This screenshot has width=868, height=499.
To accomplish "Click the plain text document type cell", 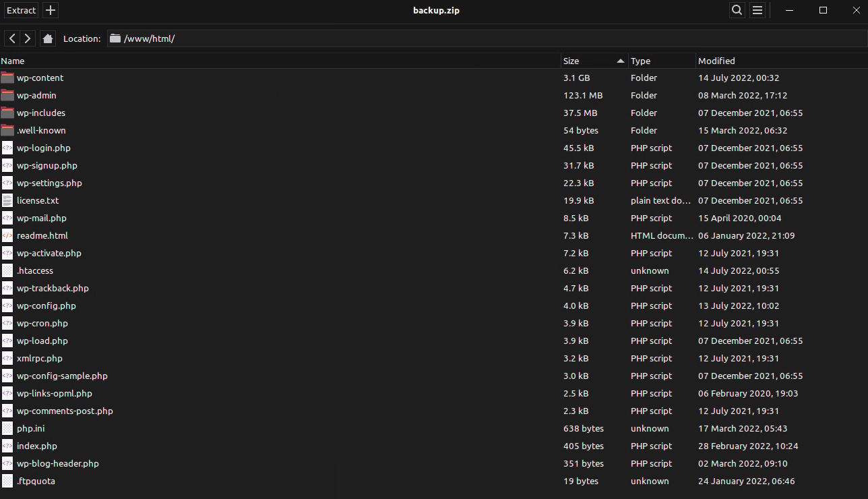I will [661, 200].
